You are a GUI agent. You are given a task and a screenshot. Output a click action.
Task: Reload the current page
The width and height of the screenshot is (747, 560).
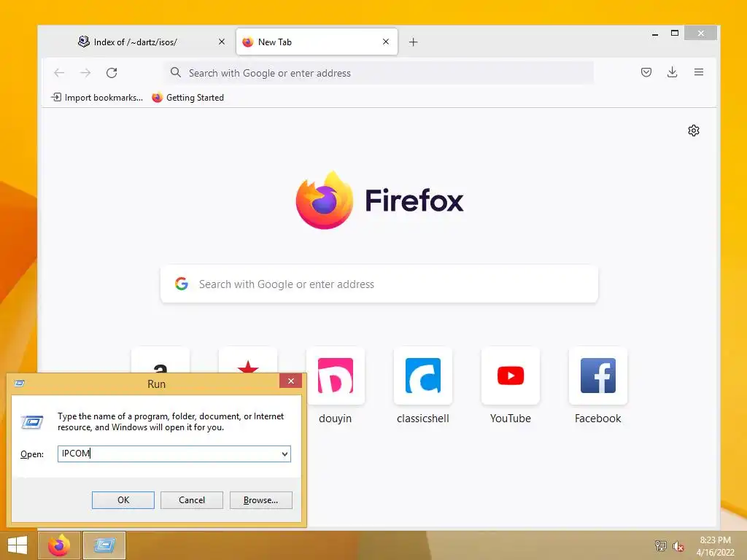[112, 73]
